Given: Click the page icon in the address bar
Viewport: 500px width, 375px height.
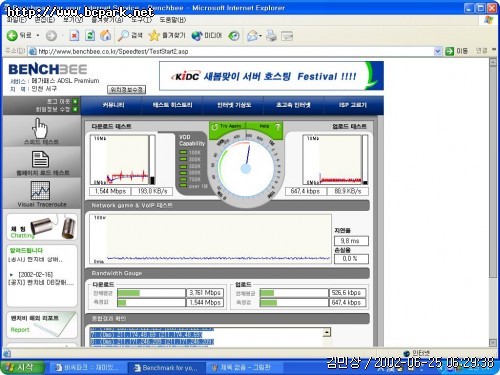Looking at the screenshot, I should tap(33, 51).
